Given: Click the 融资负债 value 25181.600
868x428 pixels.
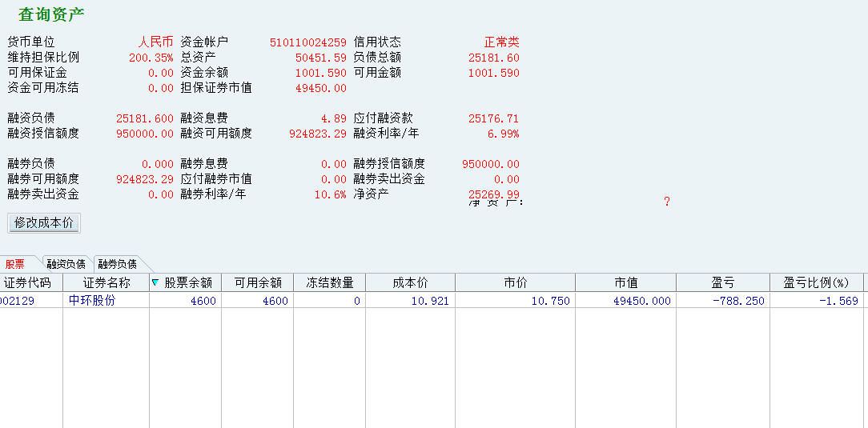Looking at the screenshot, I should click(145, 118).
